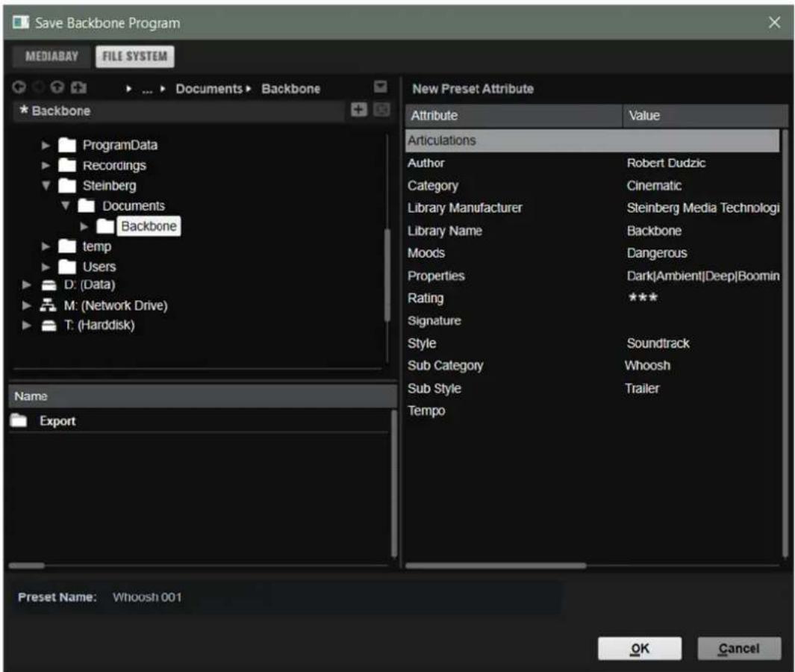Click the D: drive icon

49,285
